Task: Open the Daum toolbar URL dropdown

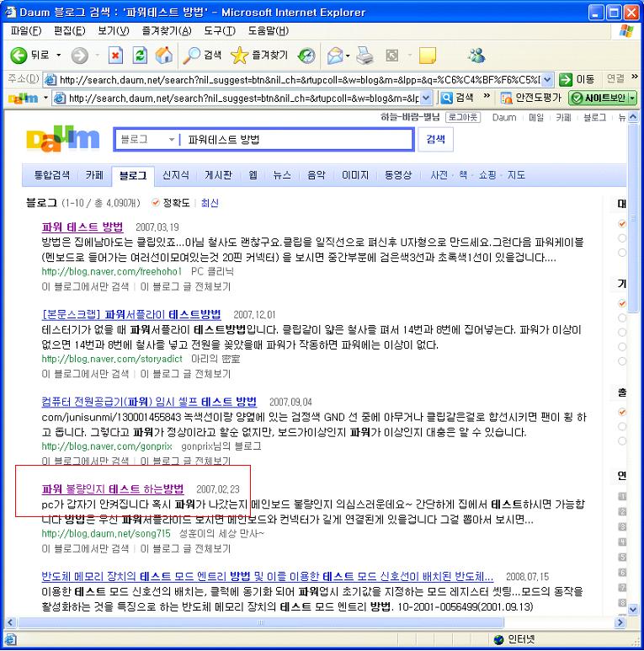Action: [426, 99]
